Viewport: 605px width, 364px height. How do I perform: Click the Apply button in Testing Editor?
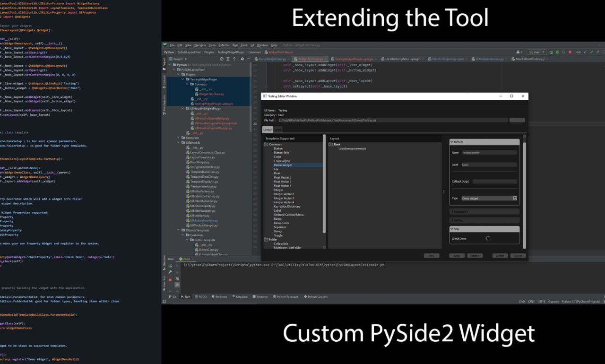click(457, 256)
